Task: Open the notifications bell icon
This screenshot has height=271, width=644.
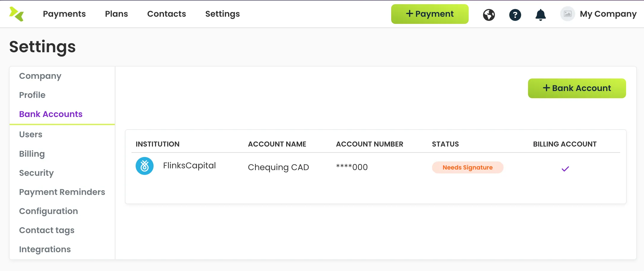Action: pos(541,15)
